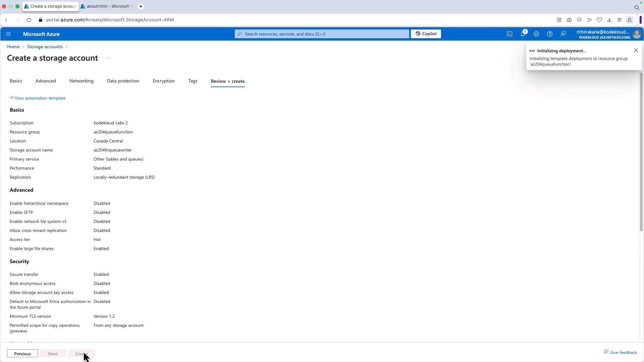Switch to the Networking tab

[82, 81]
